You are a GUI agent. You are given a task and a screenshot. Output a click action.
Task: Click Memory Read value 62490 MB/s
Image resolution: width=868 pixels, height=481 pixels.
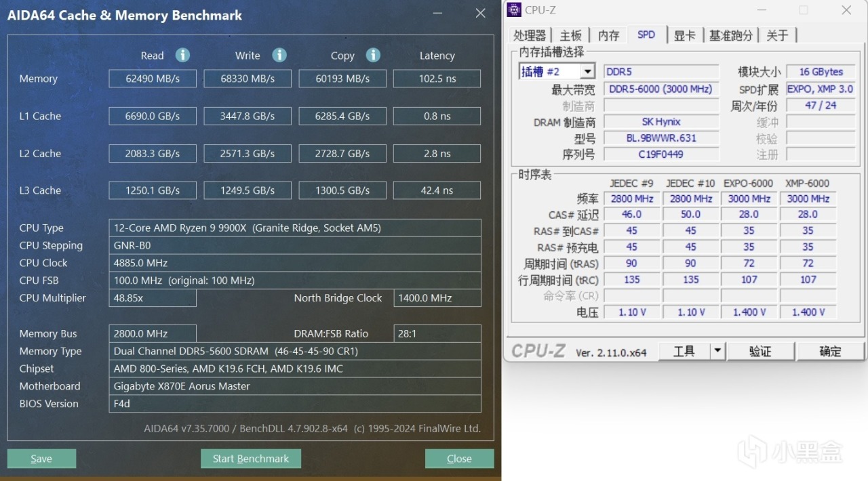click(153, 79)
